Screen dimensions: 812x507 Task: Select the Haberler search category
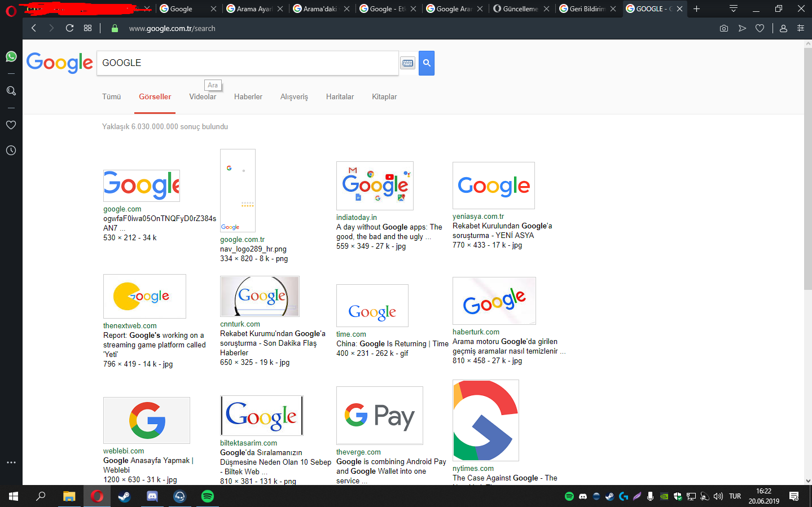pyautogui.click(x=248, y=97)
